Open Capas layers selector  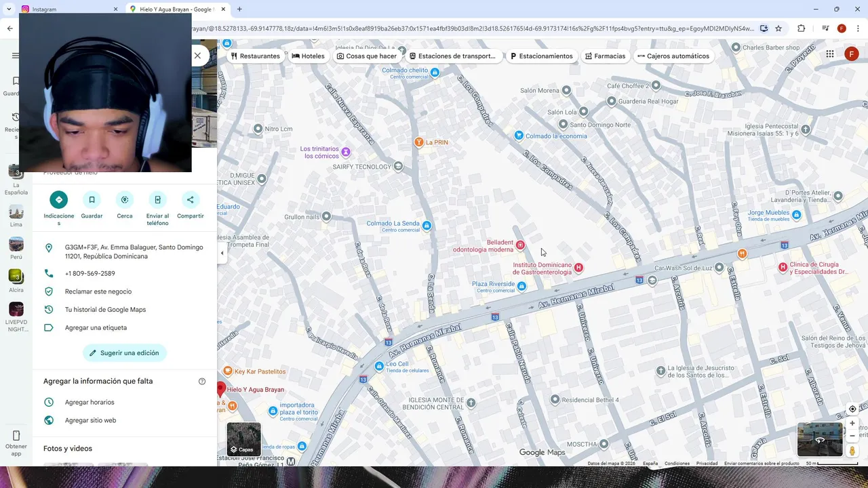(x=243, y=439)
